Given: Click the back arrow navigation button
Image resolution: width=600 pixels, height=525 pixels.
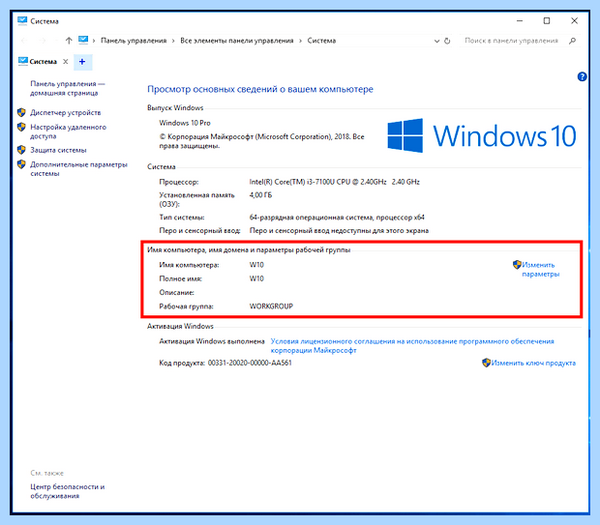Looking at the screenshot, I should click(x=24, y=41).
